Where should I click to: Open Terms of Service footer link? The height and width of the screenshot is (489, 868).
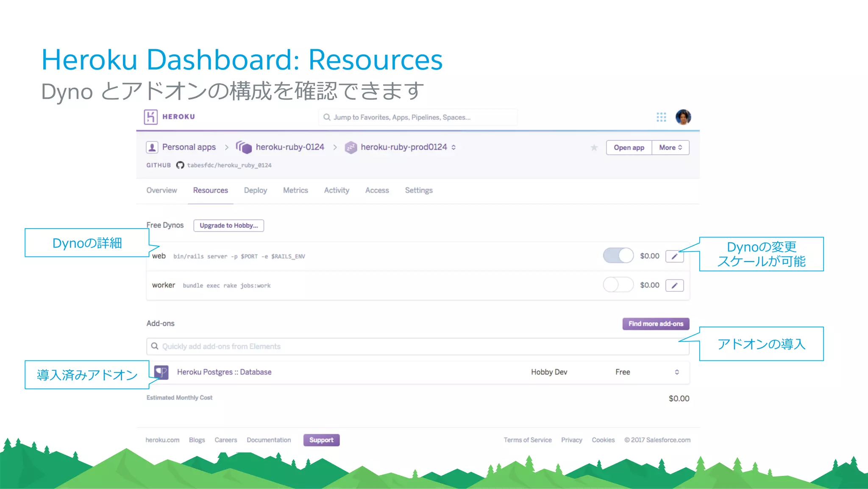[528, 440]
